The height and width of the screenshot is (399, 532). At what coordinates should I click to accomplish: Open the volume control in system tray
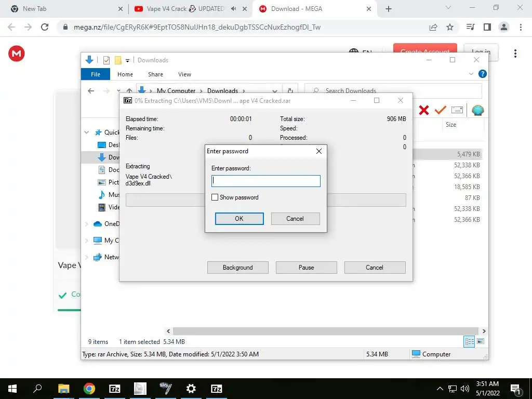(x=465, y=389)
